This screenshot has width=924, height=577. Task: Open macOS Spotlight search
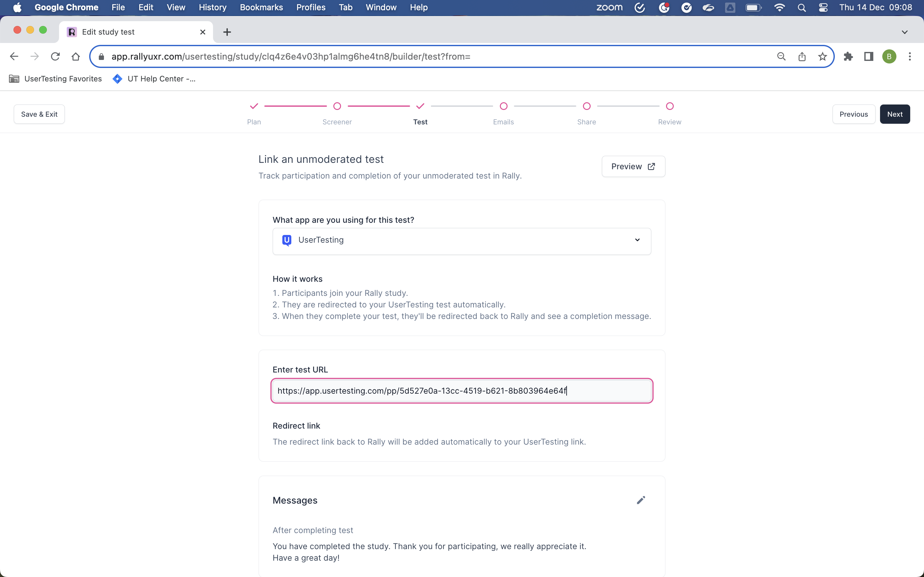[x=802, y=7]
